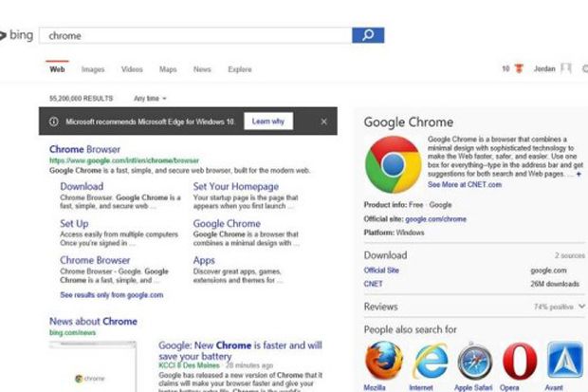Click See results only from google.com
Screen dimensions: 588x392
point(112,295)
